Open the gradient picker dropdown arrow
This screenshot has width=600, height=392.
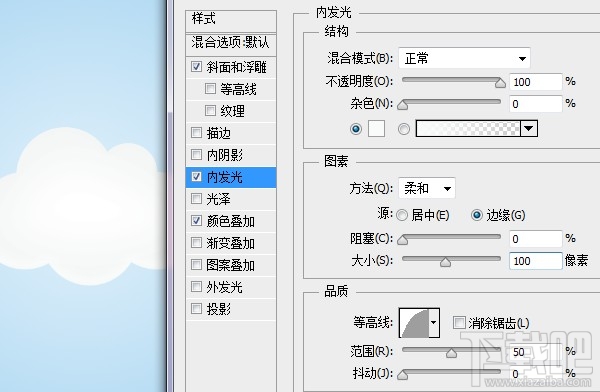pyautogui.click(x=529, y=128)
